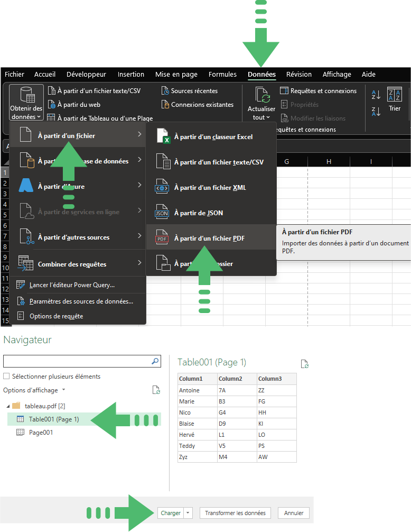Open Connexions existantes
Image resolution: width=411 pixels, height=532 pixels.
(x=197, y=105)
